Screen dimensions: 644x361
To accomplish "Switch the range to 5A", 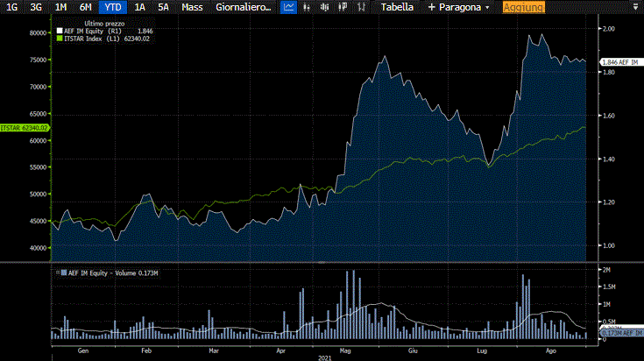I will [164, 7].
